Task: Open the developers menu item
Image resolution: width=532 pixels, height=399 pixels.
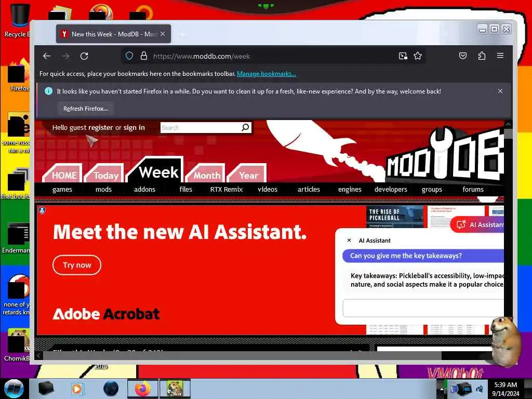Action: [391, 189]
